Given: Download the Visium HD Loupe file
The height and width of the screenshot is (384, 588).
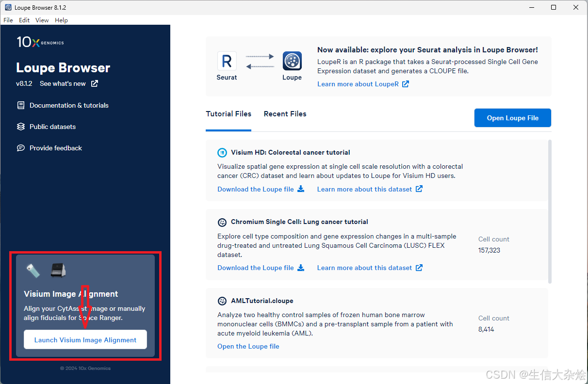Looking at the screenshot, I should point(256,189).
